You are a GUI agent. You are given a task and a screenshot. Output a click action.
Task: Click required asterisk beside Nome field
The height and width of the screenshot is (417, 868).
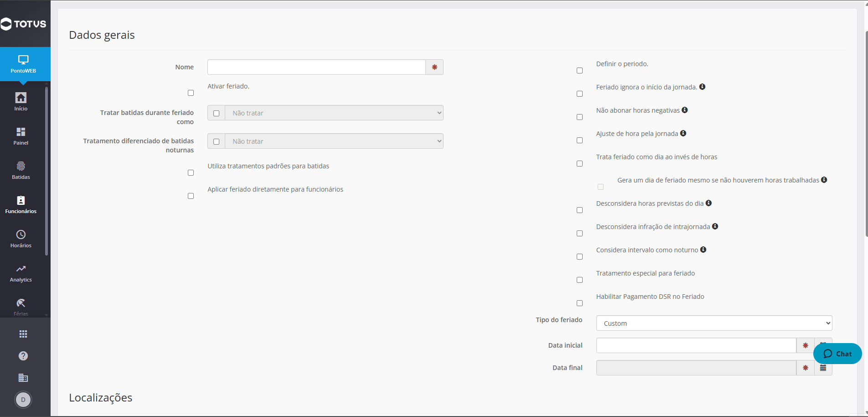(x=434, y=67)
